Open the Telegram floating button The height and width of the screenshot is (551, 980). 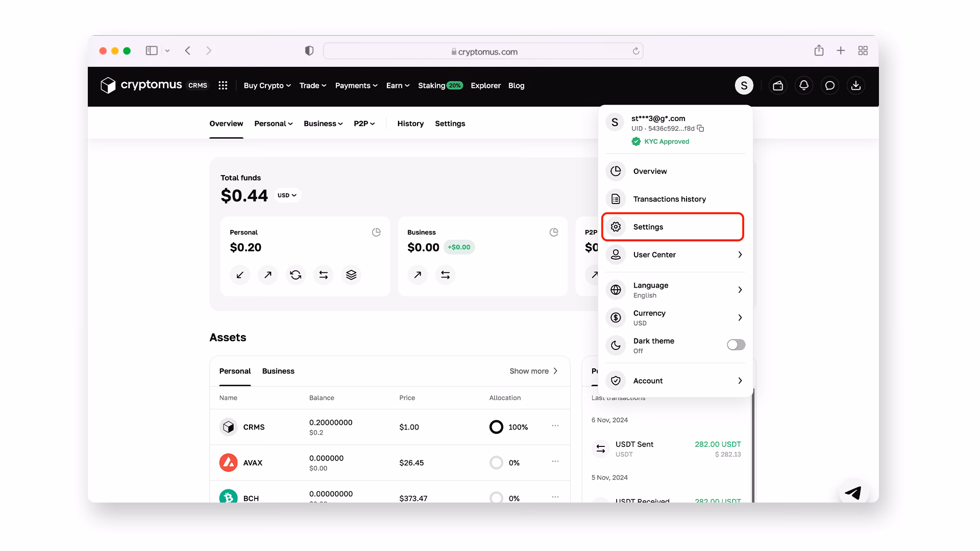pyautogui.click(x=853, y=492)
